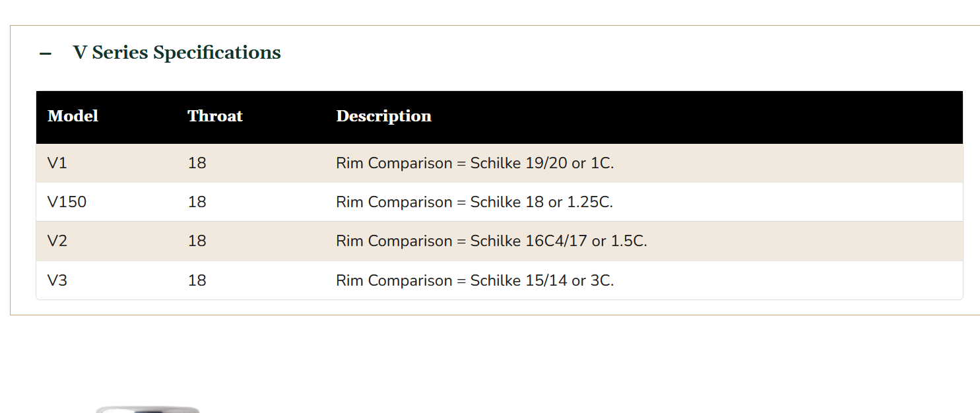Click the mouthpiece product image at bottom
Viewport: 980px width, 413px height.
pyautogui.click(x=148, y=410)
